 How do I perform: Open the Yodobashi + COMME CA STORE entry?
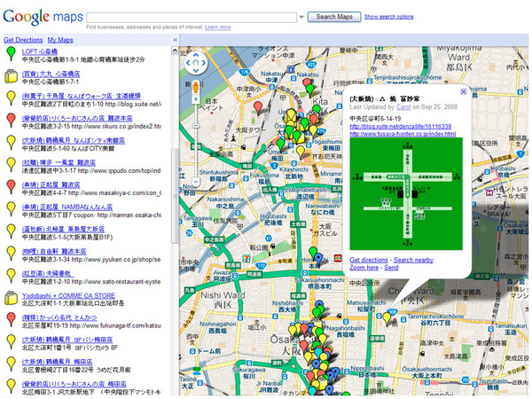click(68, 295)
